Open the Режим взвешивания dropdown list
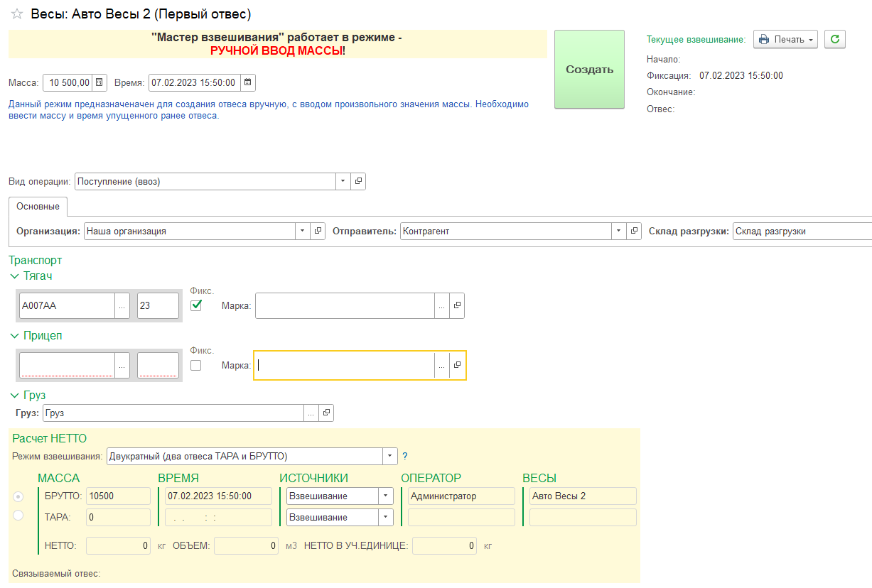 click(x=390, y=456)
